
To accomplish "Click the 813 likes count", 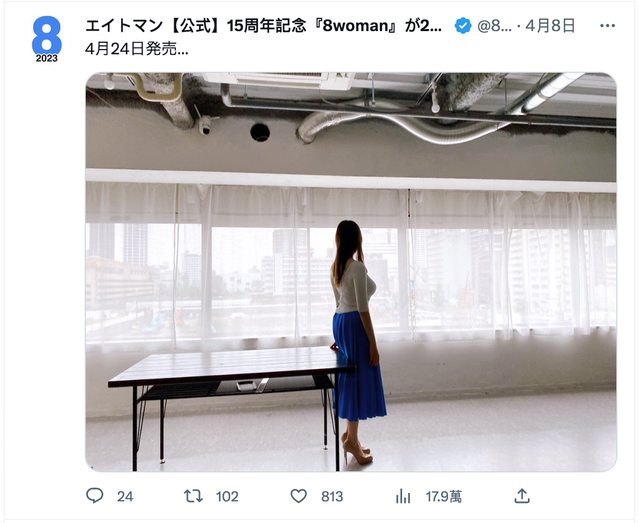I will click(x=332, y=496).
